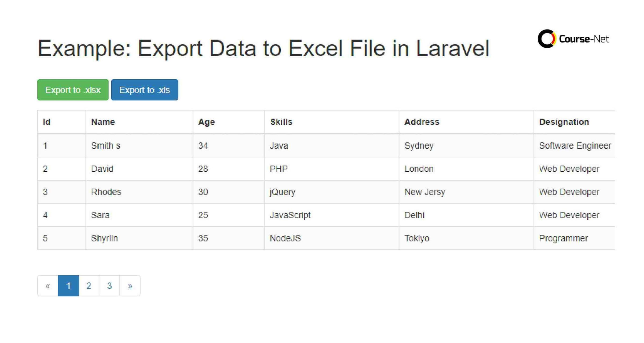Click the Name column header
Screen dimensions: 644x343
(103, 121)
